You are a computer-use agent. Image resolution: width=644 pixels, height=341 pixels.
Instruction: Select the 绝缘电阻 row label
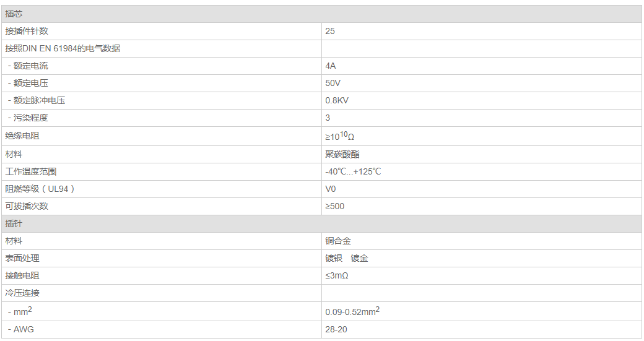coord(22,136)
